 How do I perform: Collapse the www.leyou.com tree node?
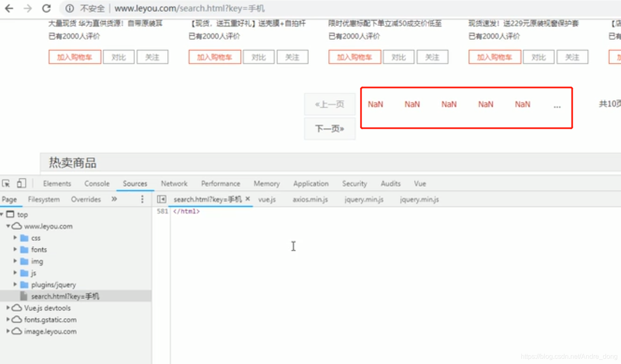8,226
